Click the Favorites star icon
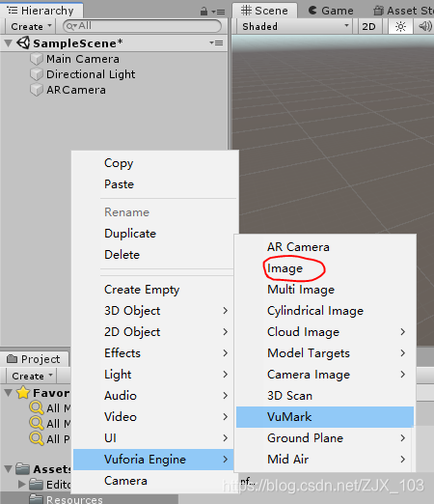The image size is (434, 504). [x=23, y=393]
